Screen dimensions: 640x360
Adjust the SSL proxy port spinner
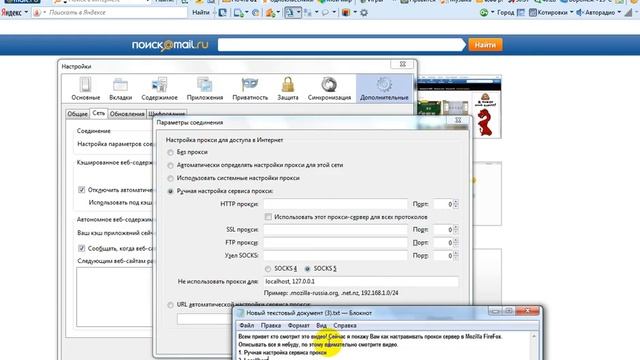(x=456, y=230)
